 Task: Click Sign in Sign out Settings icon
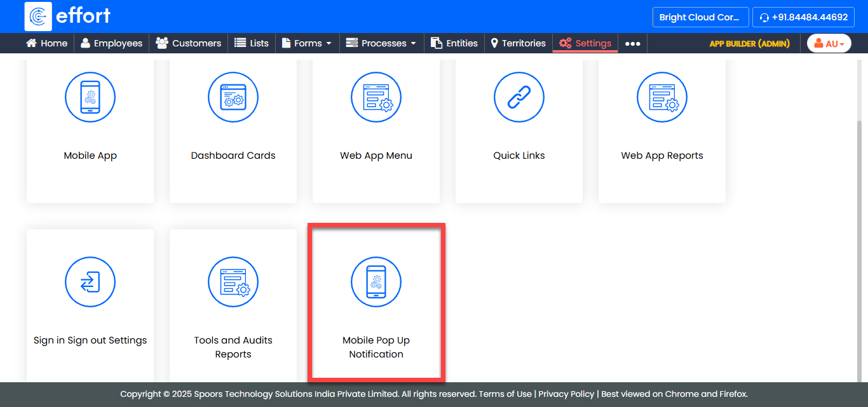[x=90, y=281]
